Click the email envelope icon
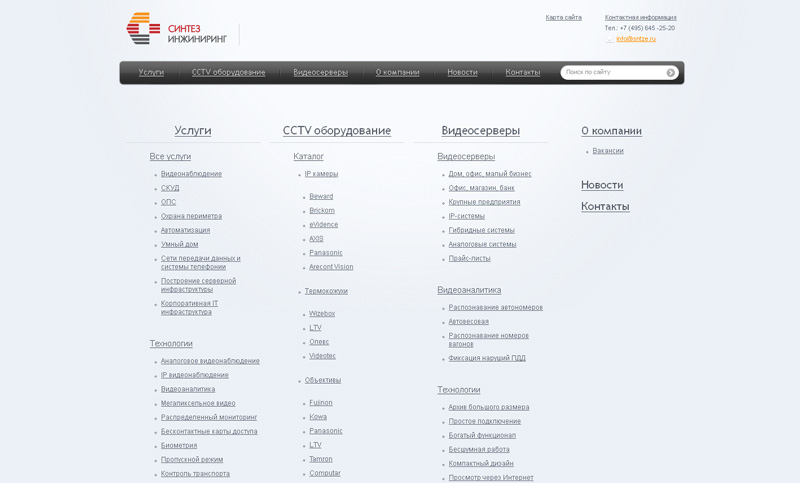This screenshot has width=800, height=483. point(609,39)
